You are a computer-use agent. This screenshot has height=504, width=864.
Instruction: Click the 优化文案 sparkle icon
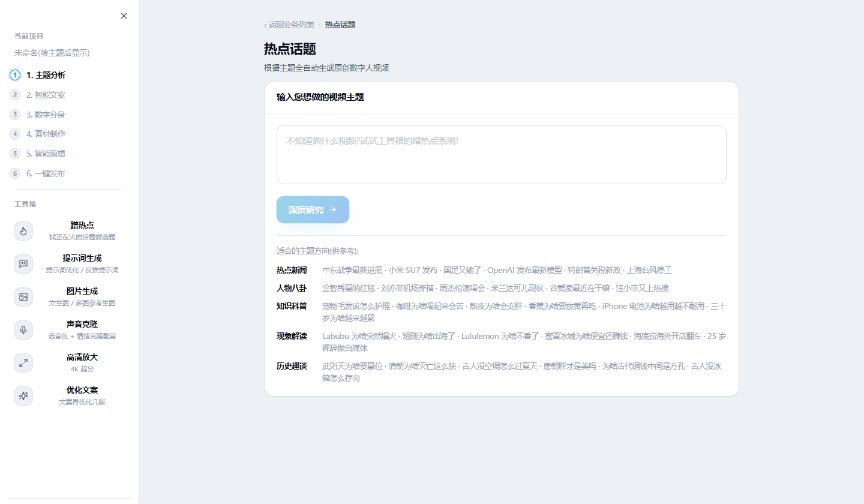pos(23,396)
